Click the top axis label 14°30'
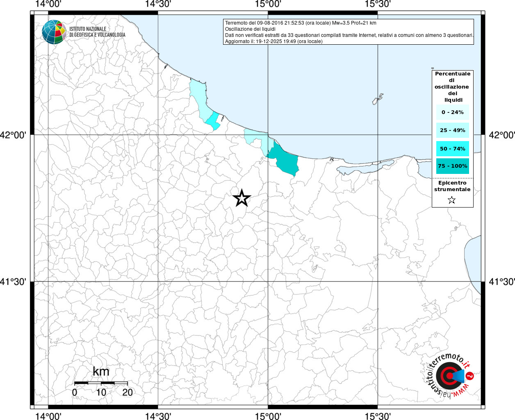515x420 pixels. click(158, 4)
